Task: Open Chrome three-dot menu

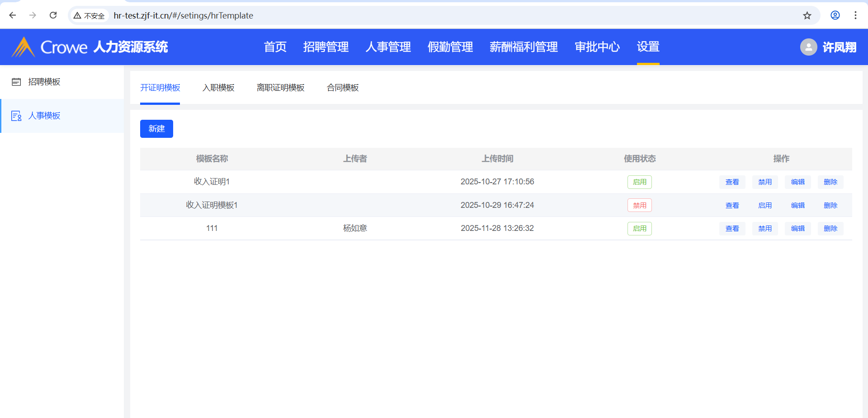Action: pos(855,15)
